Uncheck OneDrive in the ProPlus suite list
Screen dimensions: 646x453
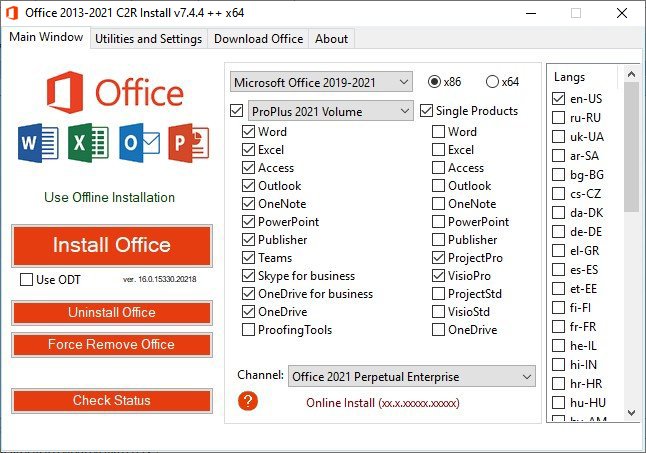248,311
